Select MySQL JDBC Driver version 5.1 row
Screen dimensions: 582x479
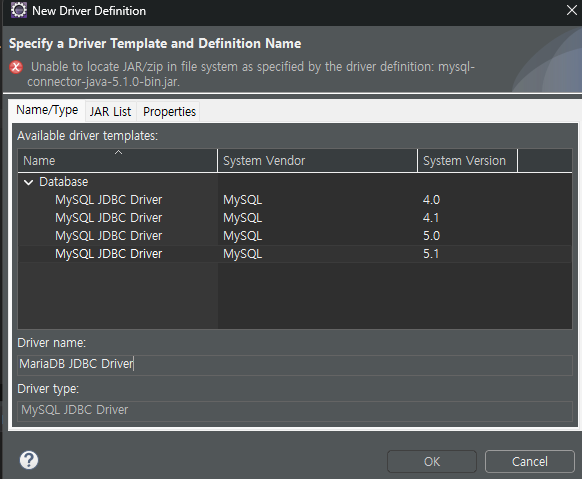point(295,254)
